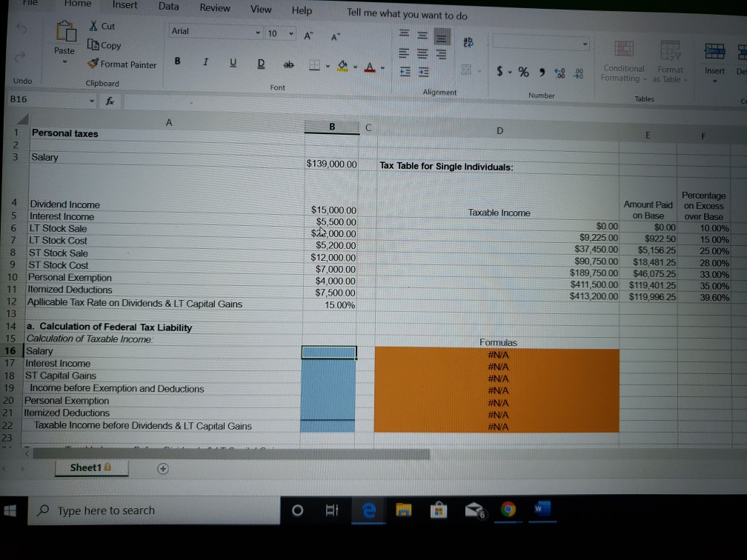
Task: Open the Review ribbon tab
Action: (214, 8)
